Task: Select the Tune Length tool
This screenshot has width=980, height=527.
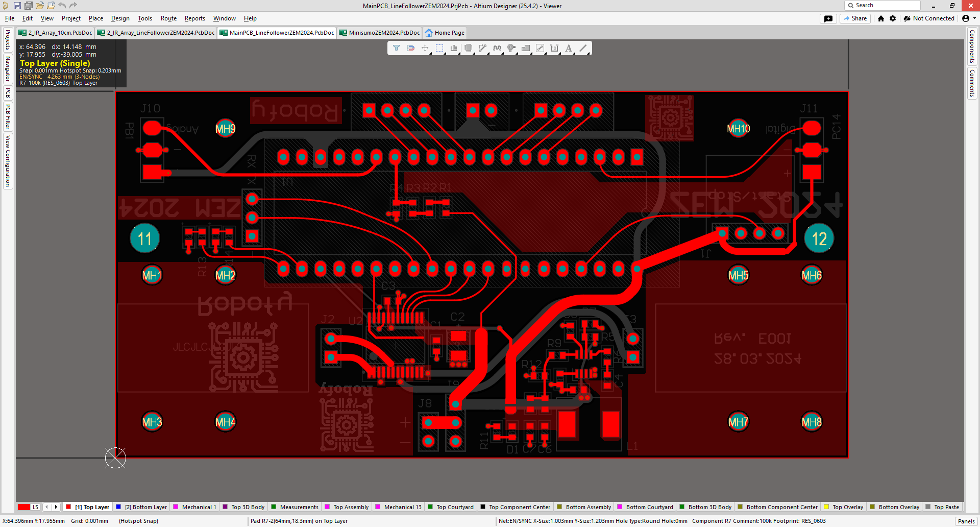Action: (497, 48)
